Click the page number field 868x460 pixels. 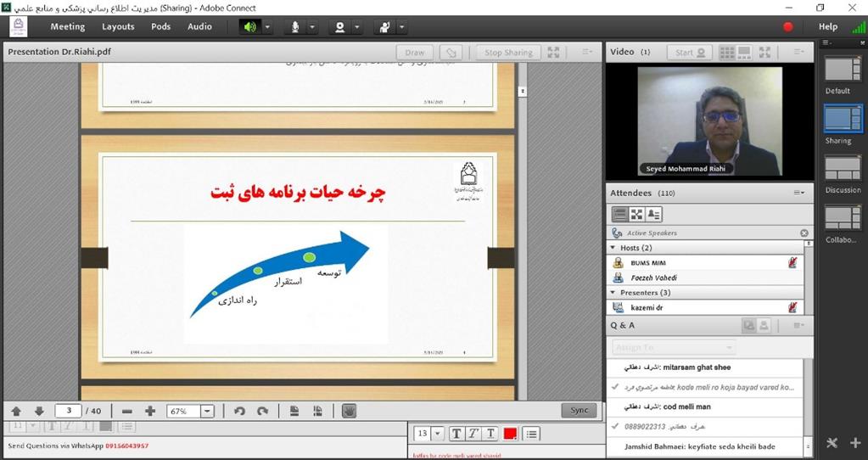pyautogui.click(x=69, y=411)
